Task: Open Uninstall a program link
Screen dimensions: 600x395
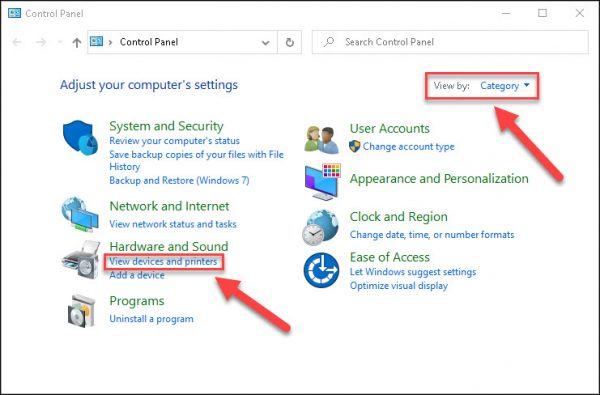Action: coord(151,318)
